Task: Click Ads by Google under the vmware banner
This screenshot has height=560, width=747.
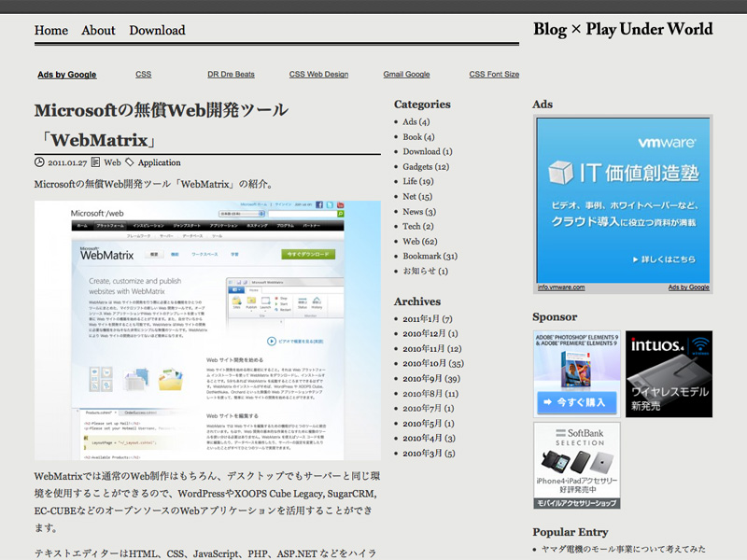Action: 688,287
